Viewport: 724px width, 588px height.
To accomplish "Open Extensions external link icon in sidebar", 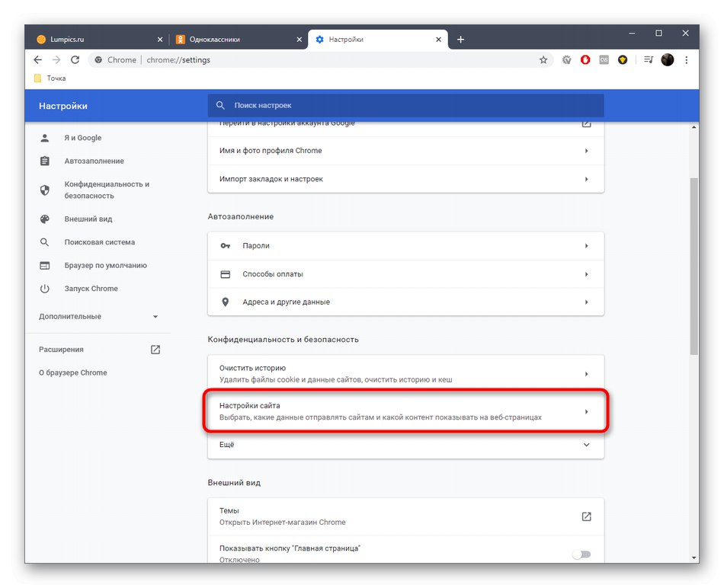I will [x=155, y=350].
